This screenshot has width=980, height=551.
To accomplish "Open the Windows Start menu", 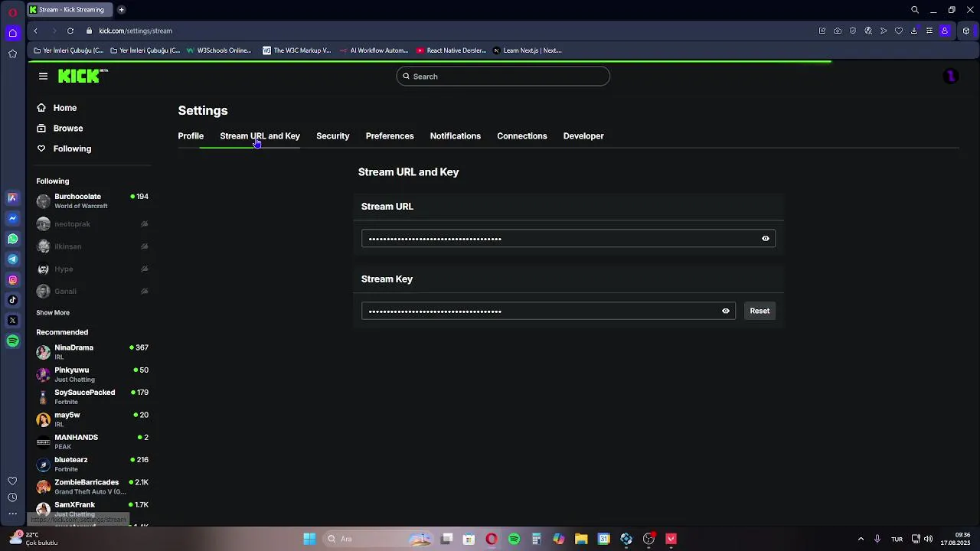I will [309, 539].
